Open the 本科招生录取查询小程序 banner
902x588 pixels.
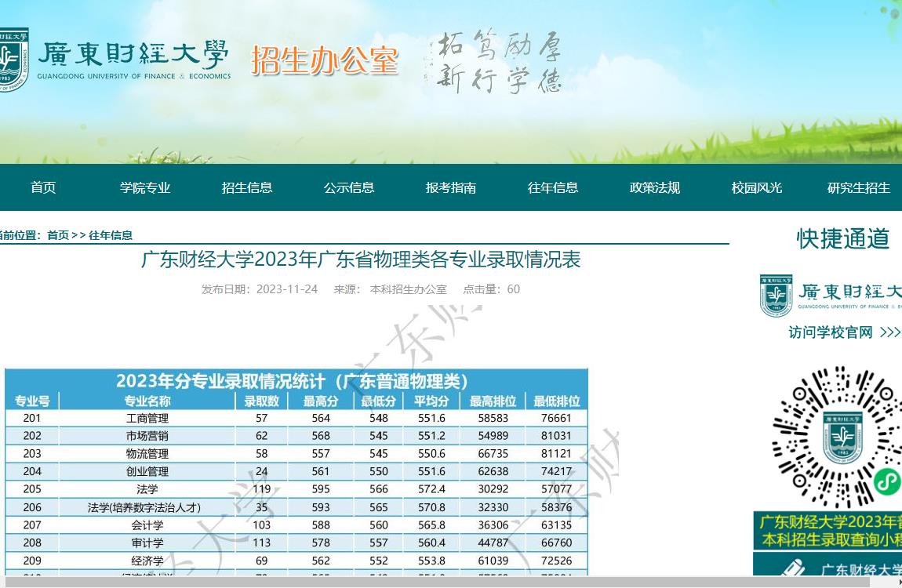tap(827, 531)
